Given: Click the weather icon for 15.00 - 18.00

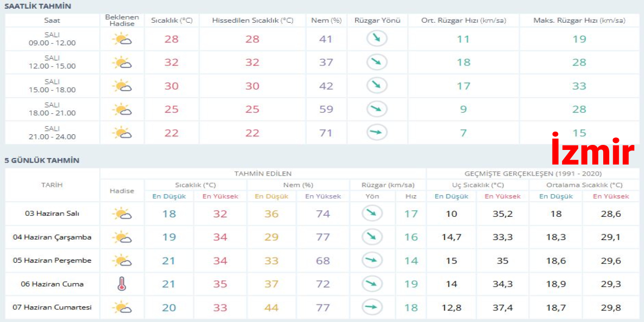Looking at the screenshot, I should (122, 86).
